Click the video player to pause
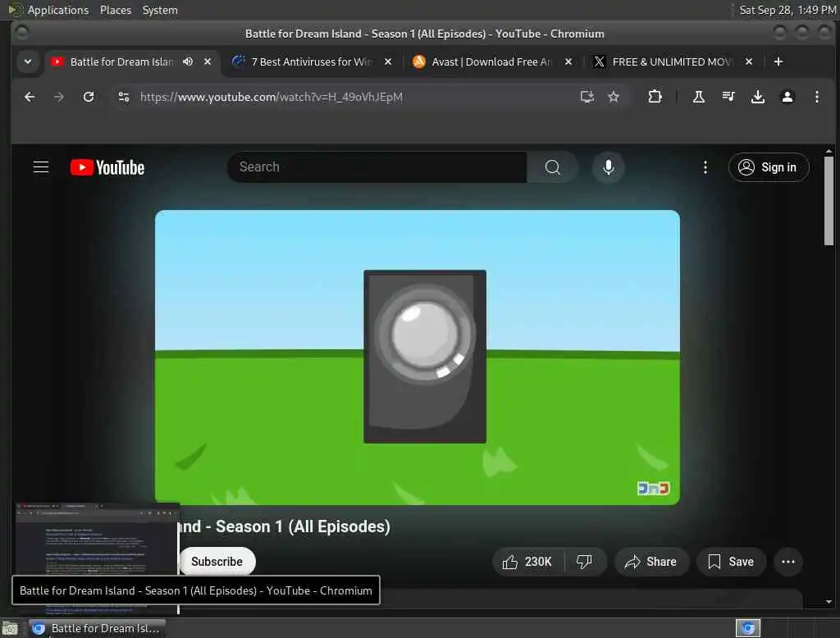Screen dimensions: 840x638 (418, 357)
